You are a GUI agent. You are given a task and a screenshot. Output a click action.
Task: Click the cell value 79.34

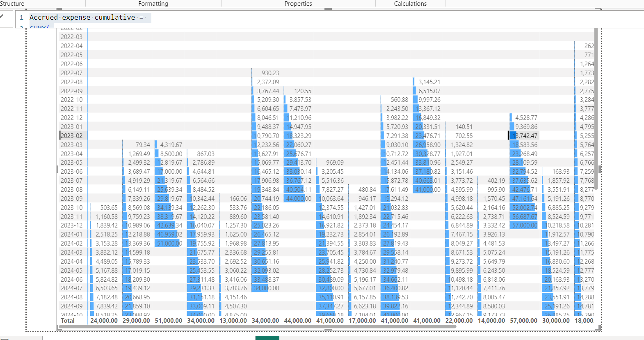tap(143, 145)
